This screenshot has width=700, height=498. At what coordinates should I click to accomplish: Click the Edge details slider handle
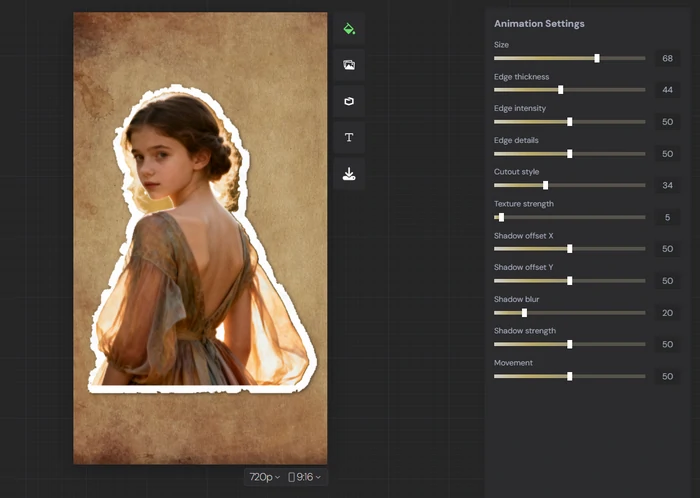coord(570,154)
